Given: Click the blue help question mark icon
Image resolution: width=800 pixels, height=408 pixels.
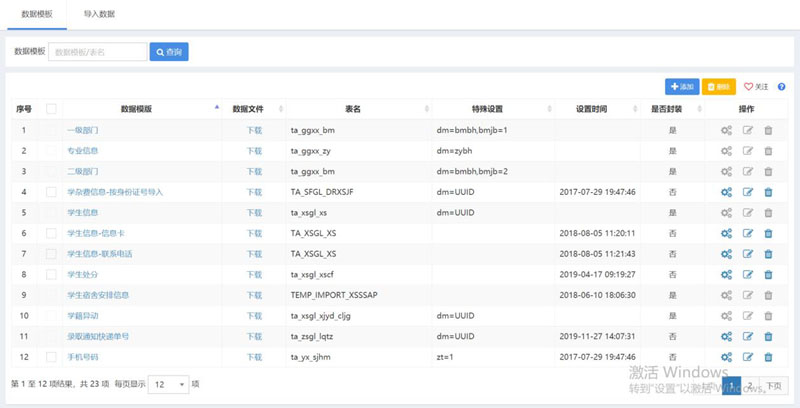Looking at the screenshot, I should coord(781,87).
